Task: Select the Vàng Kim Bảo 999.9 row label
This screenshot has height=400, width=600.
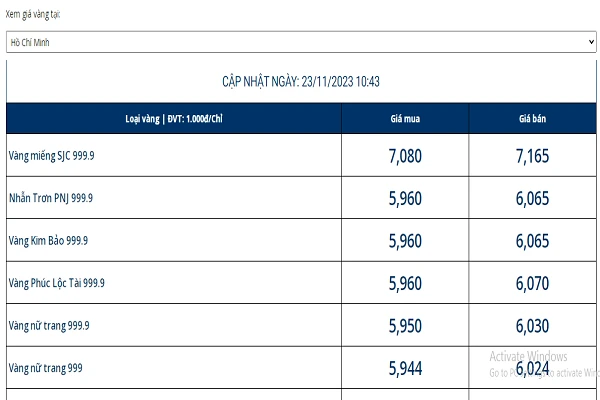Action: coord(48,241)
